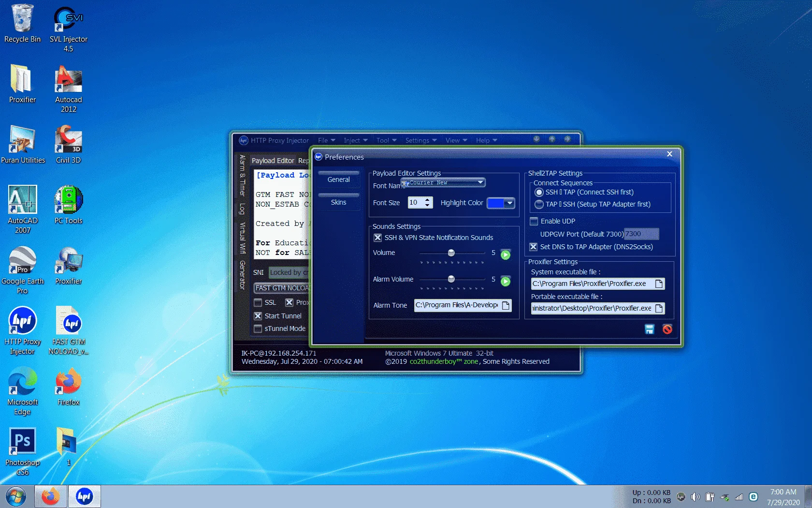Open HTTP Proxy Injector desktop icon
Viewport: 812px width, 508px height.
(x=22, y=330)
